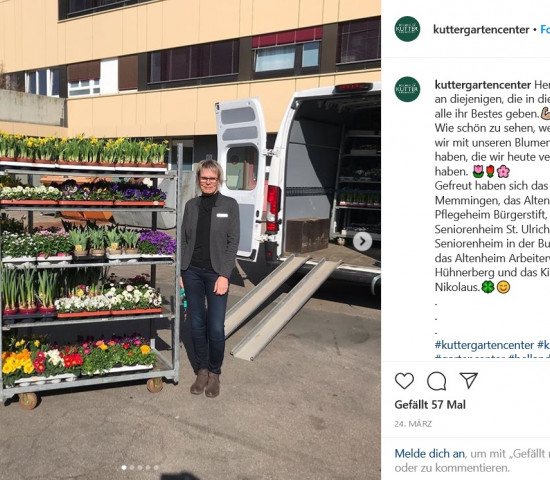Open the 'Melde dich an' login link
Image resolution: width=550 pixels, height=480 pixels.
click(x=430, y=453)
